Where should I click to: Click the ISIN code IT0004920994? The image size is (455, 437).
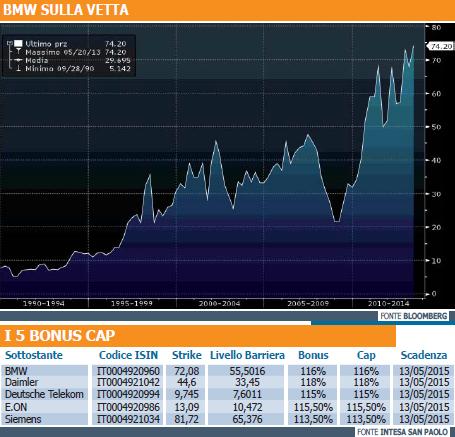click(x=129, y=394)
